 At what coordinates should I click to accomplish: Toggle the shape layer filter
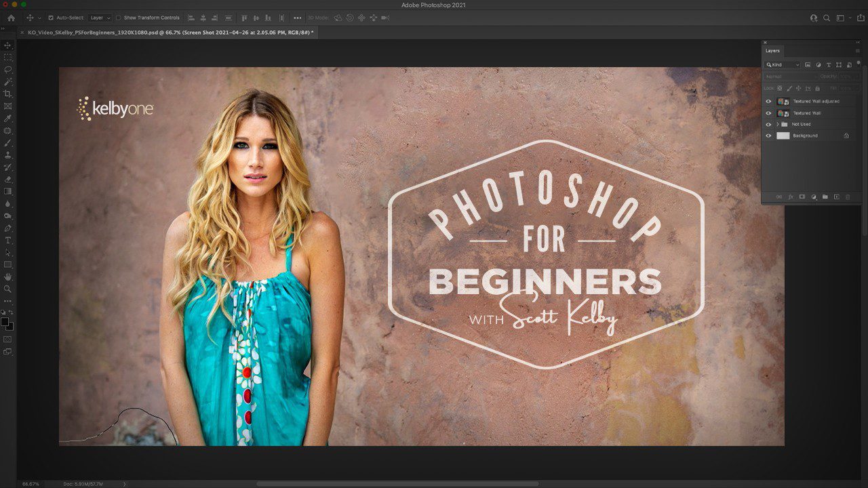click(x=839, y=64)
